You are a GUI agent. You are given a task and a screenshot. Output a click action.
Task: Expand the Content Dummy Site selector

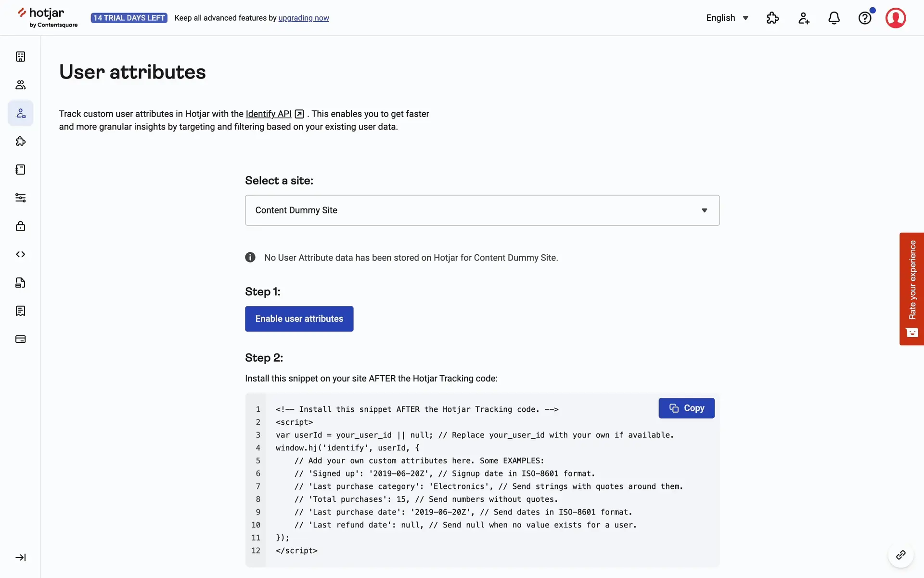pyautogui.click(x=482, y=210)
